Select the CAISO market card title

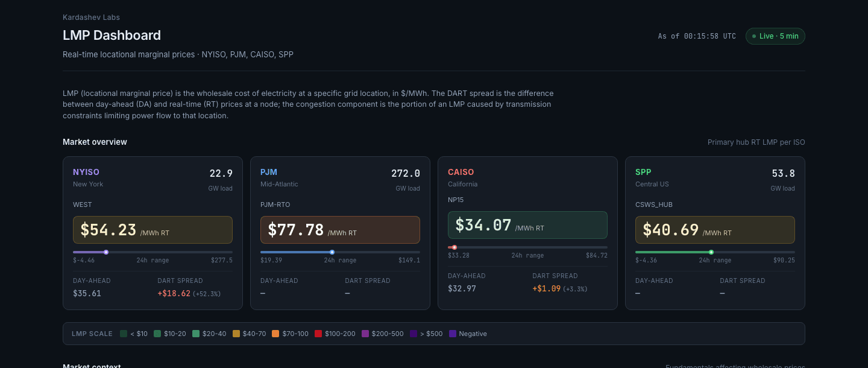461,172
